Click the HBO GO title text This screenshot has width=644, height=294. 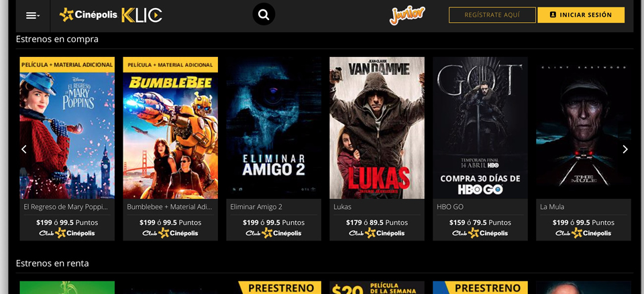point(450,207)
